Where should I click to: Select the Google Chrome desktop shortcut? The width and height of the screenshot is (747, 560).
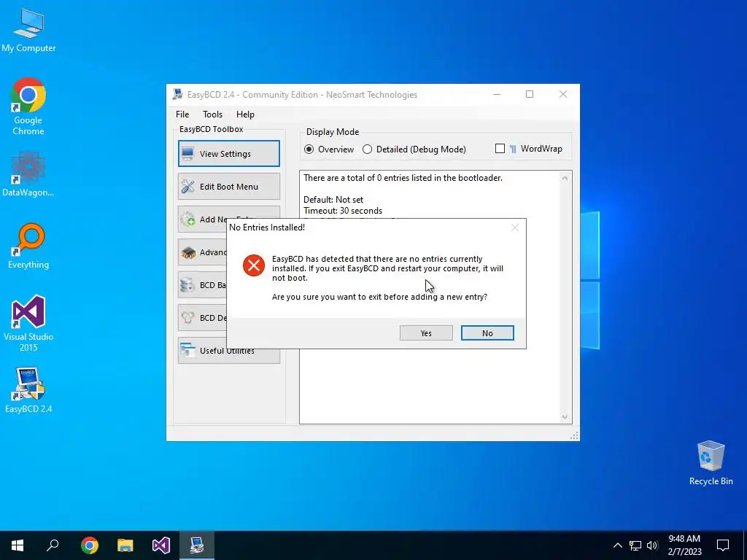click(28, 106)
